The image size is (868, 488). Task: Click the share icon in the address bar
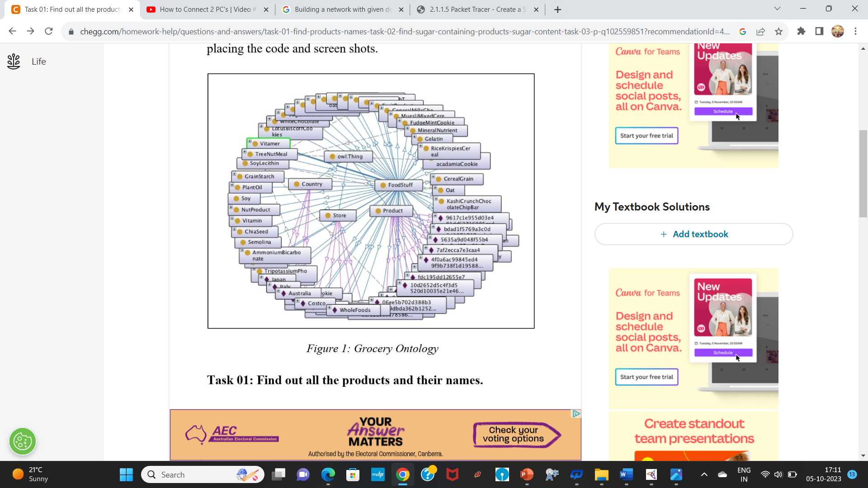click(x=761, y=31)
